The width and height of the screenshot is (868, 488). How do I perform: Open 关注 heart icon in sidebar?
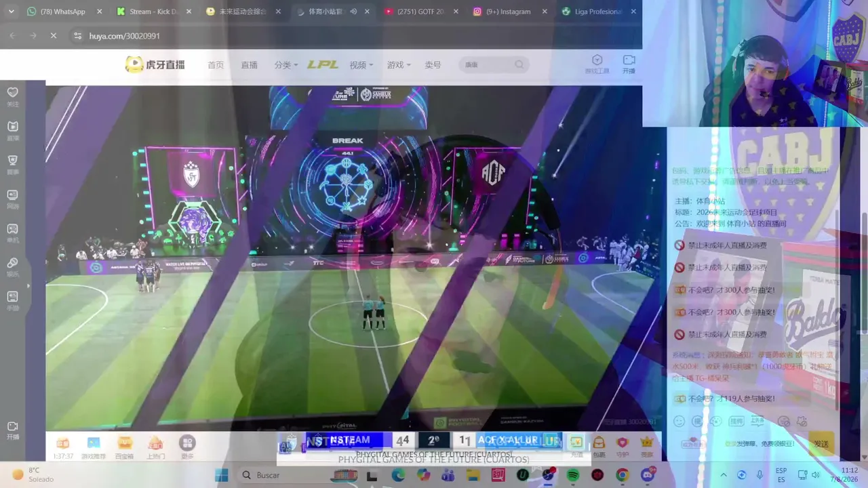[13, 97]
